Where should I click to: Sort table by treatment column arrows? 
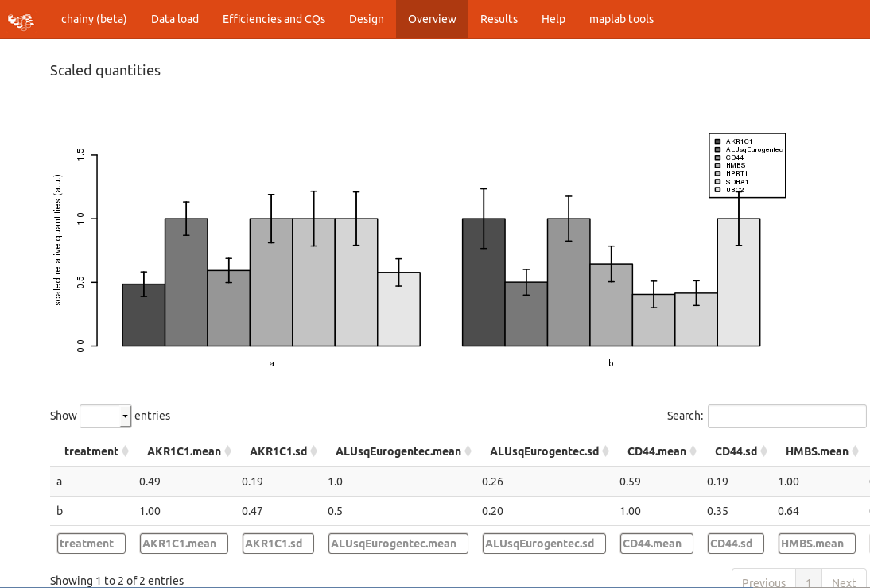[x=126, y=451]
